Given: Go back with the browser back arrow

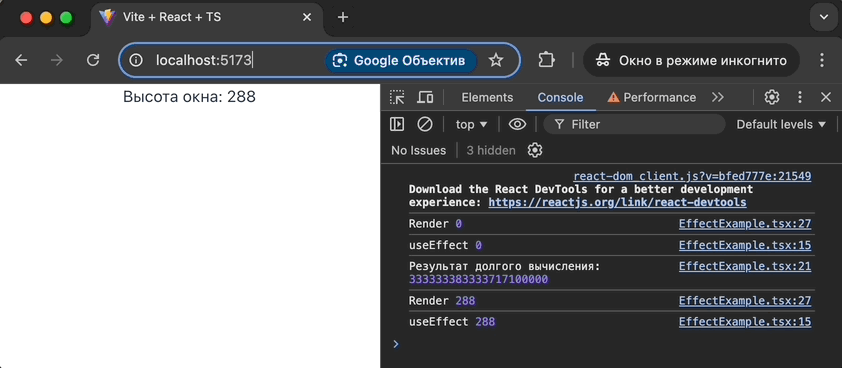Looking at the screenshot, I should click(x=21, y=60).
